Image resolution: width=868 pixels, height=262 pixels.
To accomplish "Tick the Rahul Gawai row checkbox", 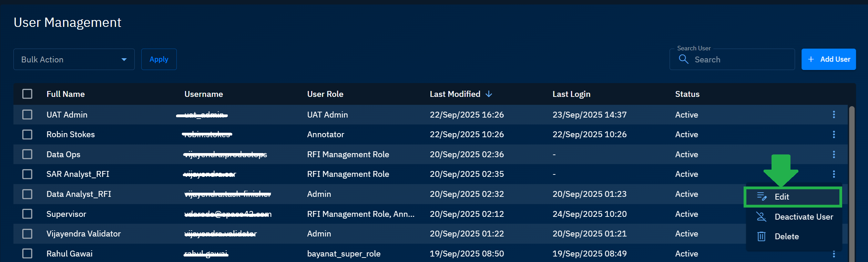I will point(27,254).
